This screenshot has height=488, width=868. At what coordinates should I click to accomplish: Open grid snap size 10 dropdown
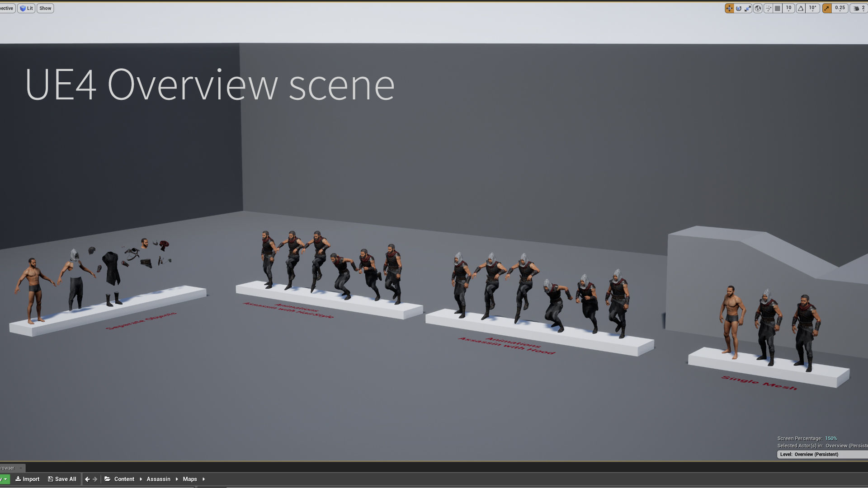[x=789, y=8]
